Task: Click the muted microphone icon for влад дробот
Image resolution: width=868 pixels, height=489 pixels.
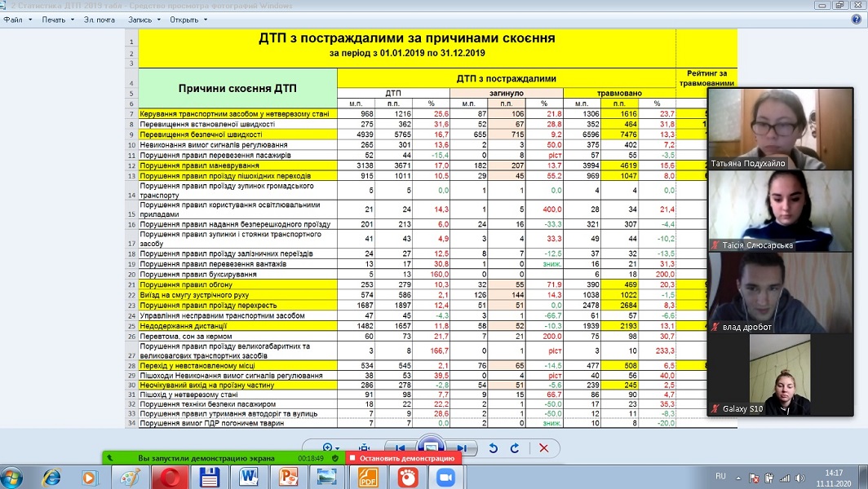Action: pyautogui.click(x=715, y=327)
